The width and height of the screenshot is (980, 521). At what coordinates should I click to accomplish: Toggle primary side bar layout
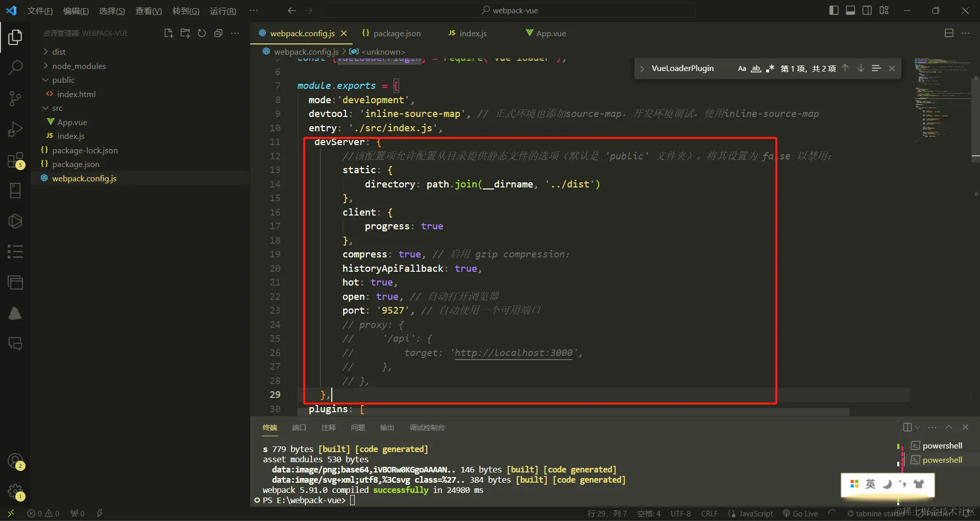click(x=834, y=10)
